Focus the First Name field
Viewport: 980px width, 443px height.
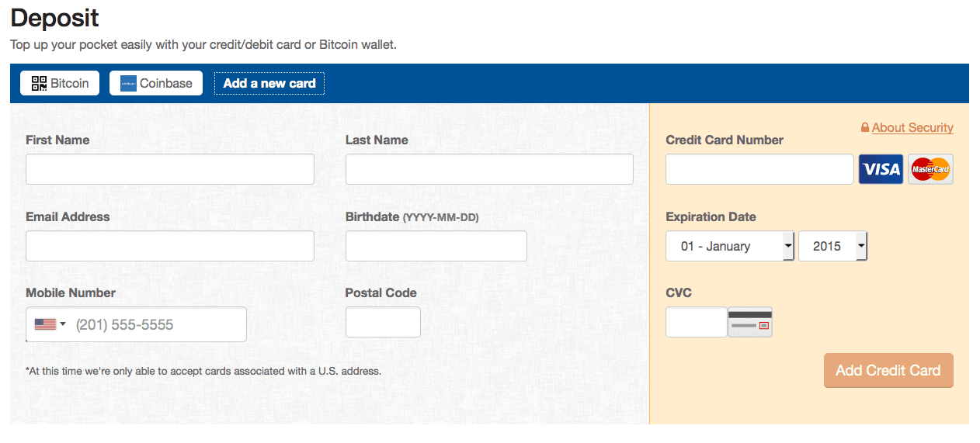point(170,169)
